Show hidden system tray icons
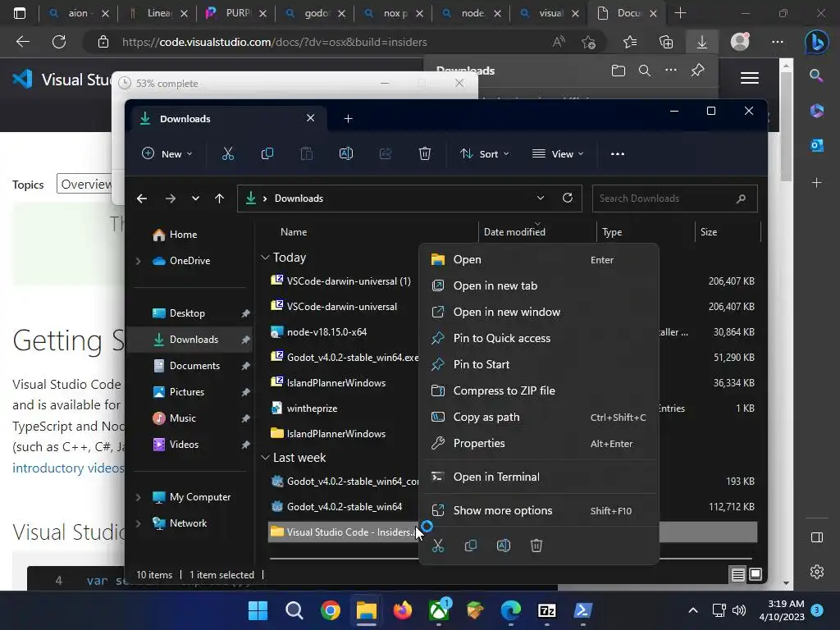Image resolution: width=840 pixels, height=630 pixels. coord(692,610)
